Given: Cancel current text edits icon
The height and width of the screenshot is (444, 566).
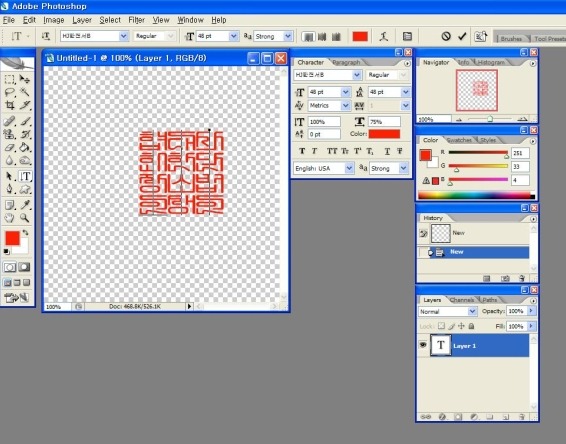Looking at the screenshot, I should click(x=446, y=36).
